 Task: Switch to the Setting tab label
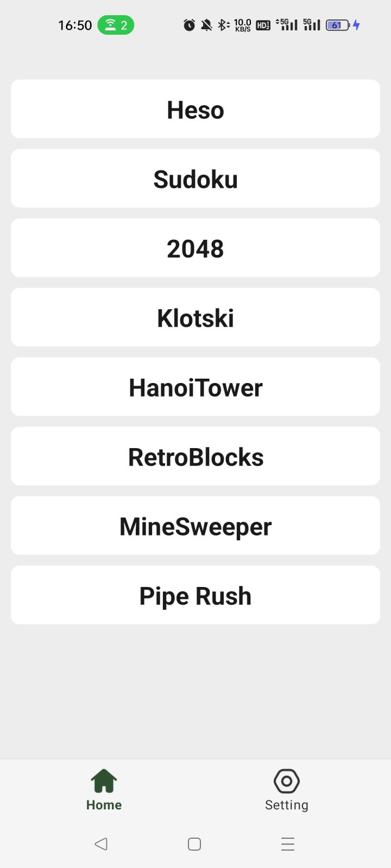(287, 805)
